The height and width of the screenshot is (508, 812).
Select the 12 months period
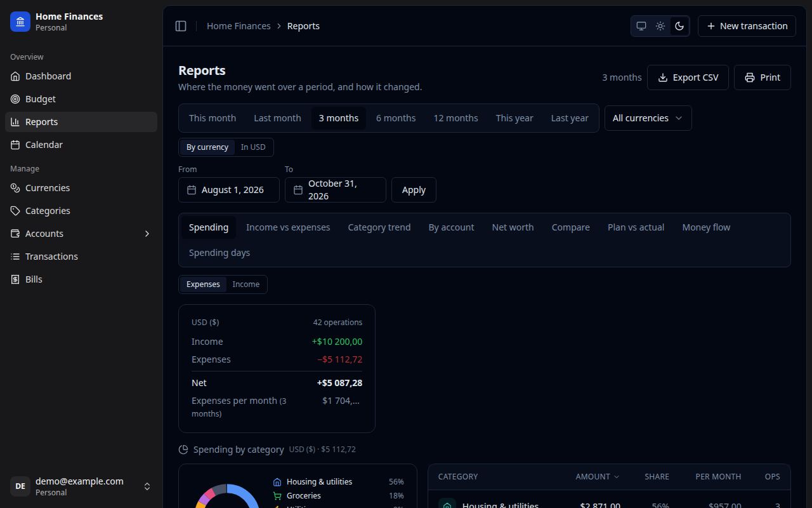pos(455,118)
